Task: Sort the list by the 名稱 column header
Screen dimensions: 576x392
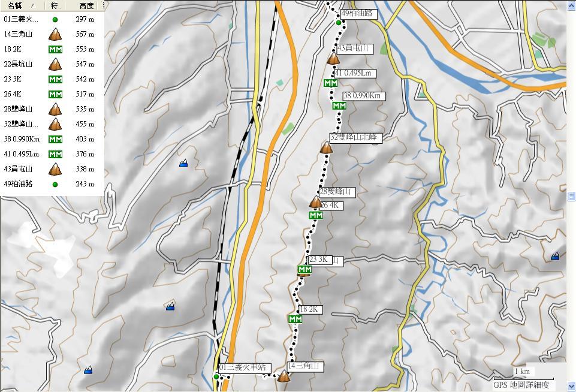Action: coord(21,5)
